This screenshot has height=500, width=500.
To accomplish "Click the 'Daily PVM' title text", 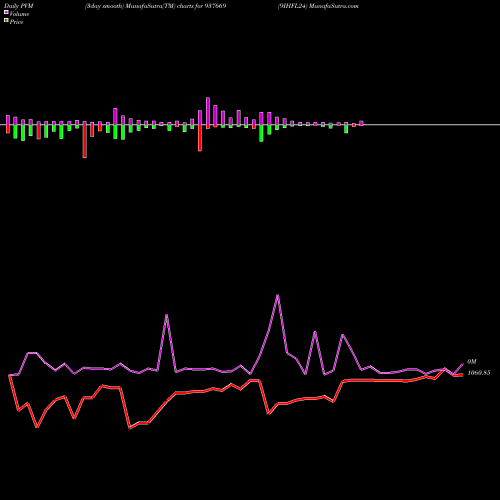I will pyautogui.click(x=19, y=6).
